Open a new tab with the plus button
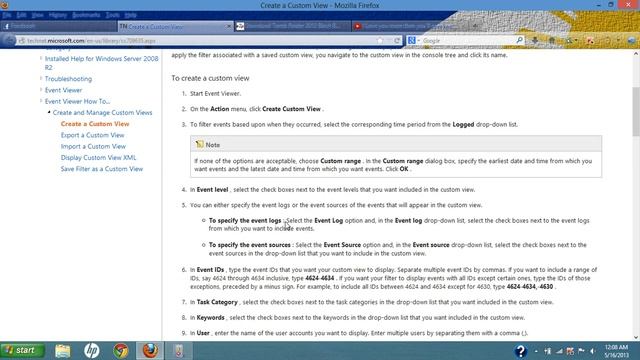640x360 pixels. tap(475, 26)
